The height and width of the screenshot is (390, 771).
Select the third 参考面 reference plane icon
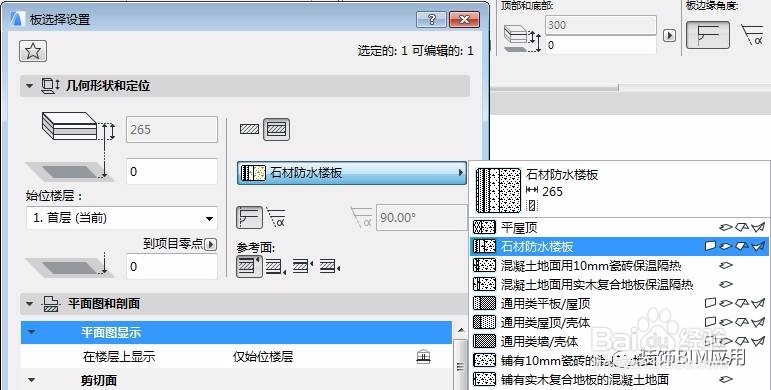(302, 267)
